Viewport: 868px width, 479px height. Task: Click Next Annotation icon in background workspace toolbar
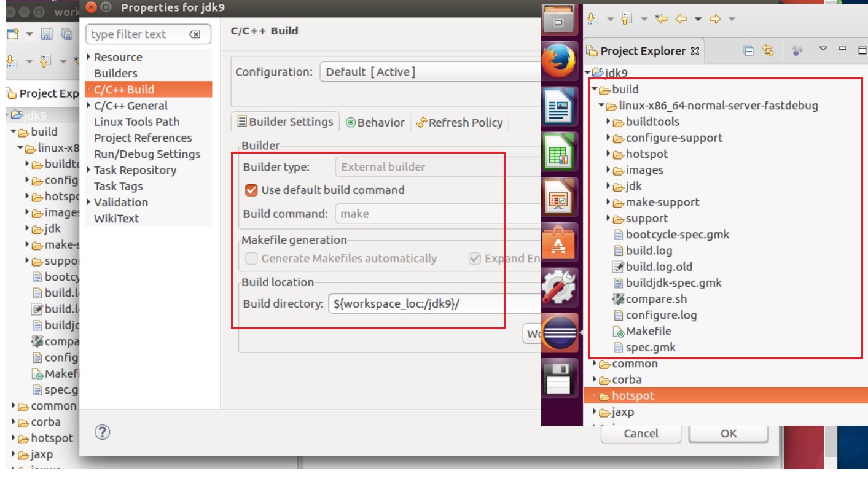(x=11, y=60)
